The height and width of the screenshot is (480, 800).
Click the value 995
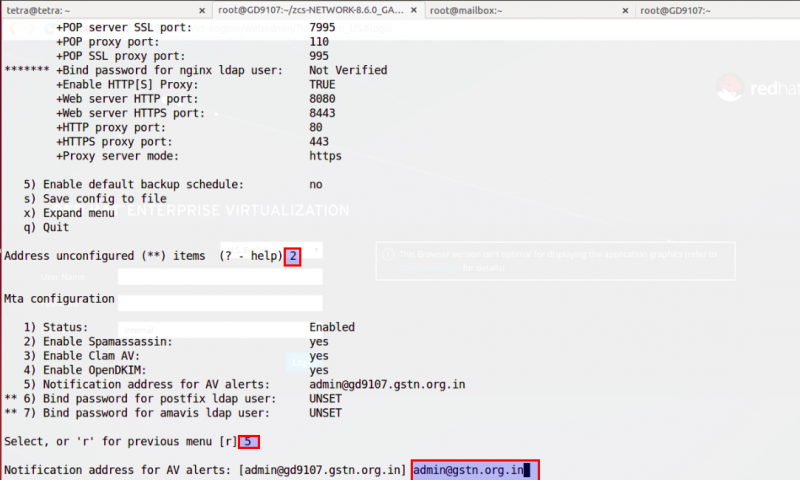click(x=319, y=56)
